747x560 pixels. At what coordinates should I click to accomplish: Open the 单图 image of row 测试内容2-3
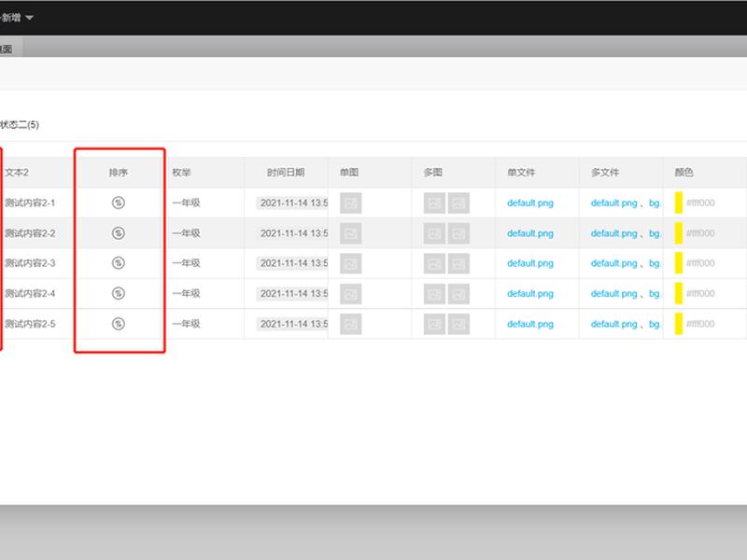coord(351,263)
